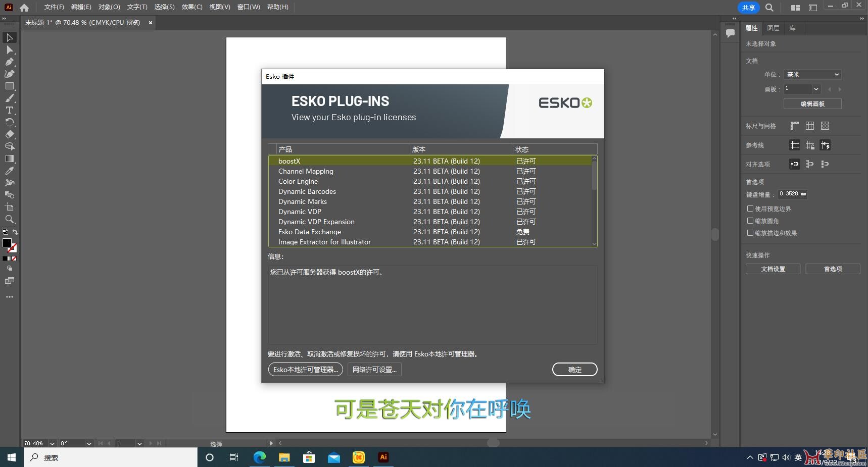868x467 pixels.
Task: Swap fill and stroke arrow
Action: [15, 232]
